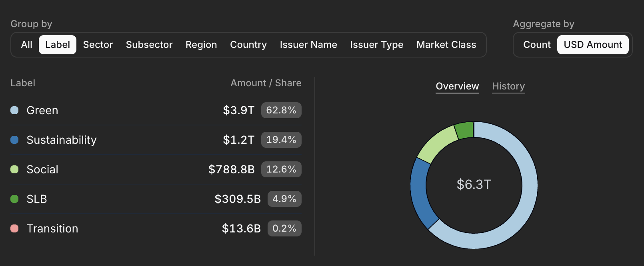Group by Label
644x266 pixels.
click(58, 45)
